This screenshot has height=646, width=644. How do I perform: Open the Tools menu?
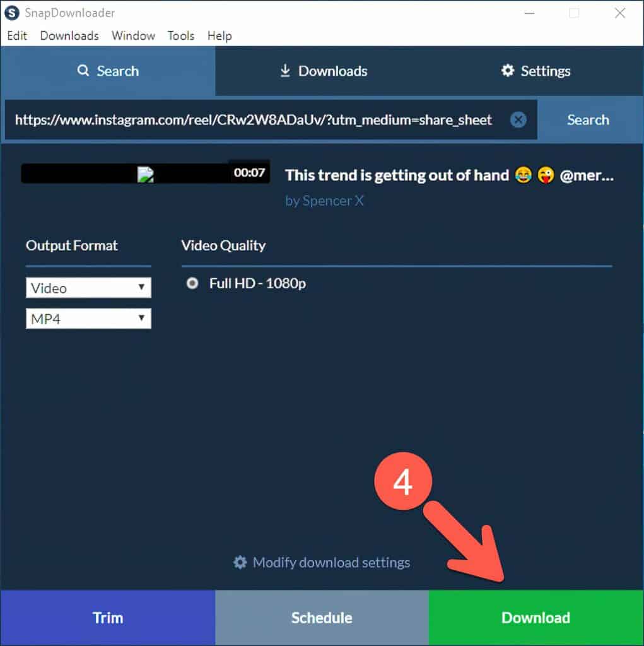tap(180, 36)
